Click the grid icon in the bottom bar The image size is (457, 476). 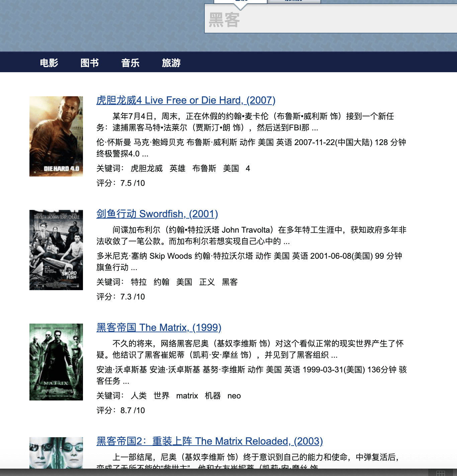click(440, 473)
